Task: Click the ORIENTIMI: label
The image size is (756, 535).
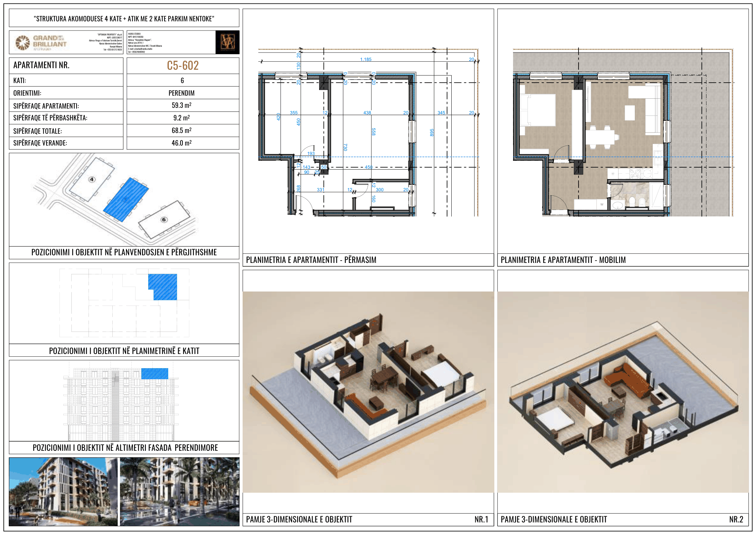Action: pos(27,93)
